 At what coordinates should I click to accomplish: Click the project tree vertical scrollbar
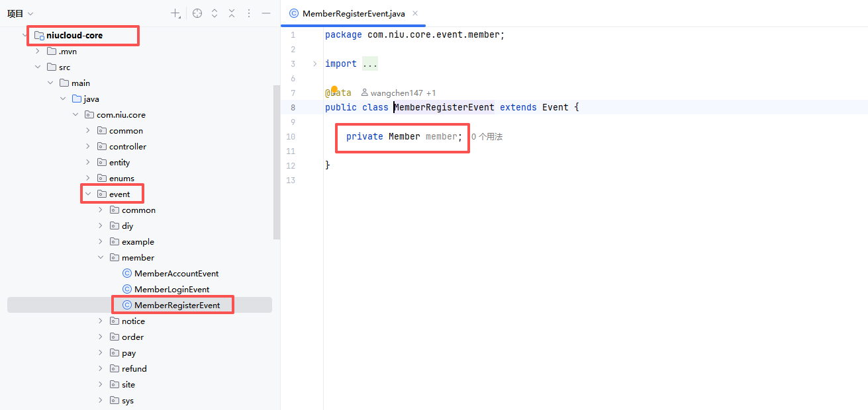click(277, 162)
